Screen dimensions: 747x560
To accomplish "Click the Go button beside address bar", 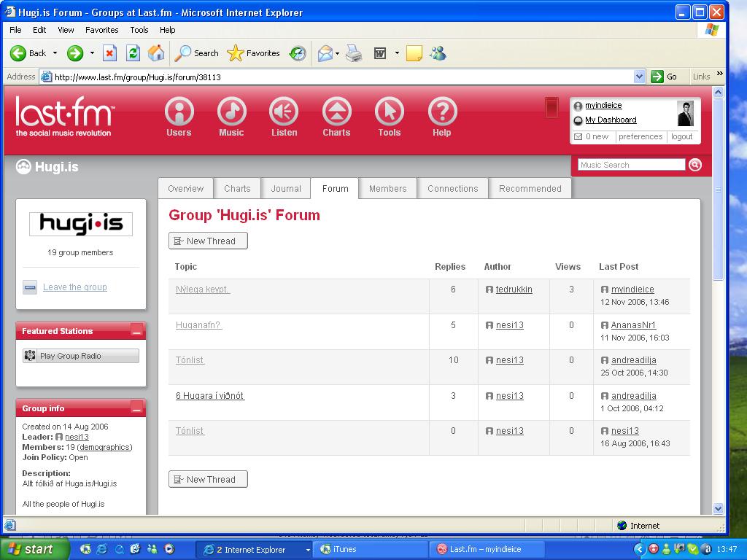I will (665, 76).
